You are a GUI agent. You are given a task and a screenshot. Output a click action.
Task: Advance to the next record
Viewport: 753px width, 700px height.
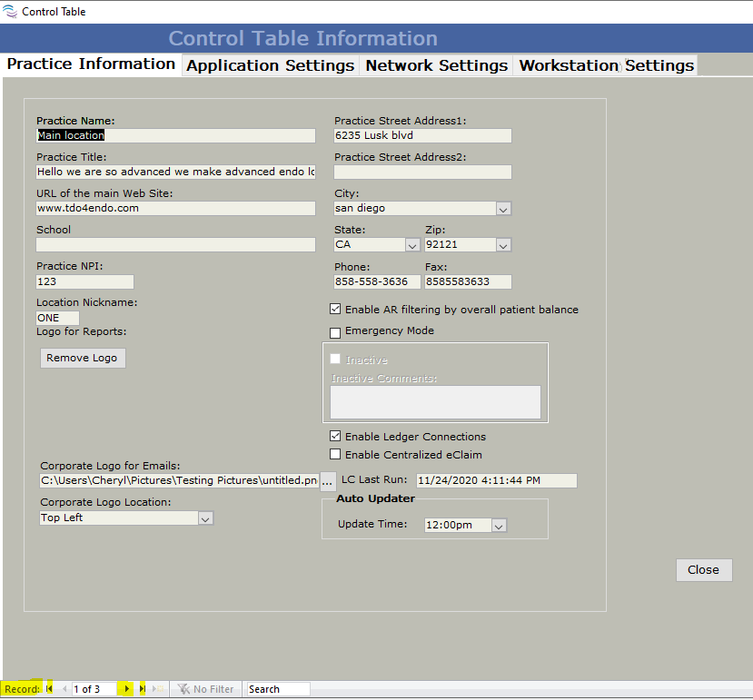[x=127, y=689]
